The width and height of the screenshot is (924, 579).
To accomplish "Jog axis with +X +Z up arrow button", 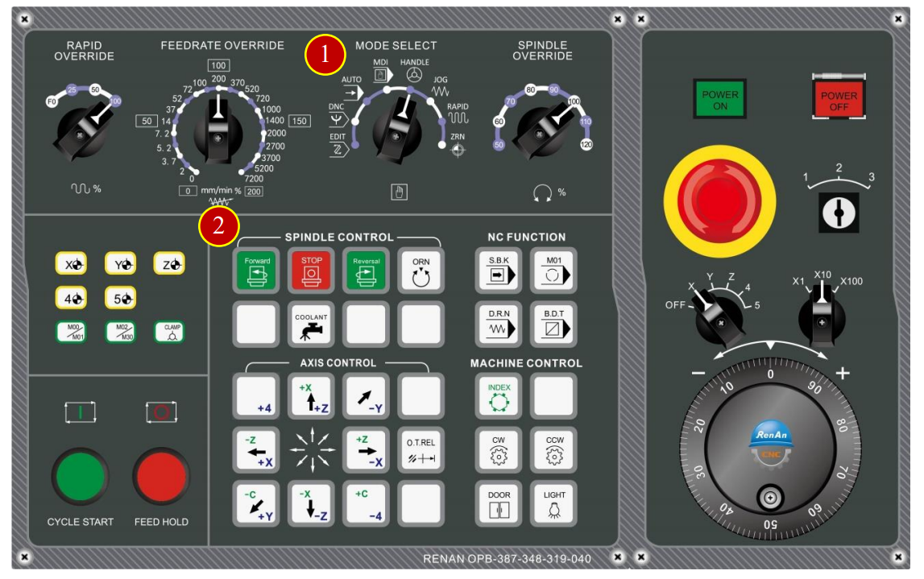I will (311, 396).
